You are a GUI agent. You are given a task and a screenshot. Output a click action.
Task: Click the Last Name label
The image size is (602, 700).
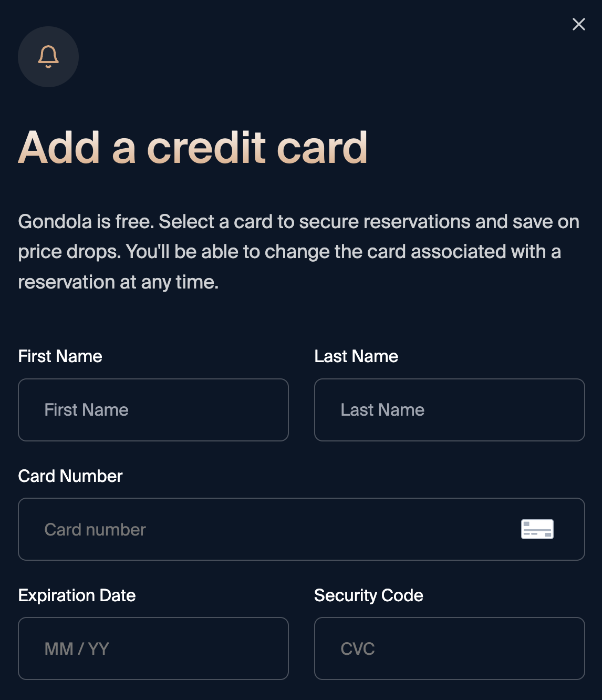pyautogui.click(x=356, y=356)
